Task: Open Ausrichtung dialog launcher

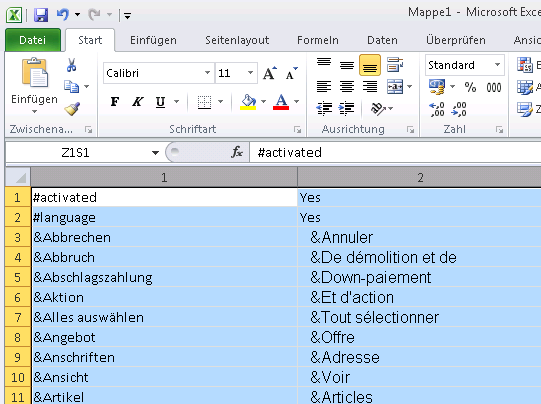Action: (x=410, y=130)
